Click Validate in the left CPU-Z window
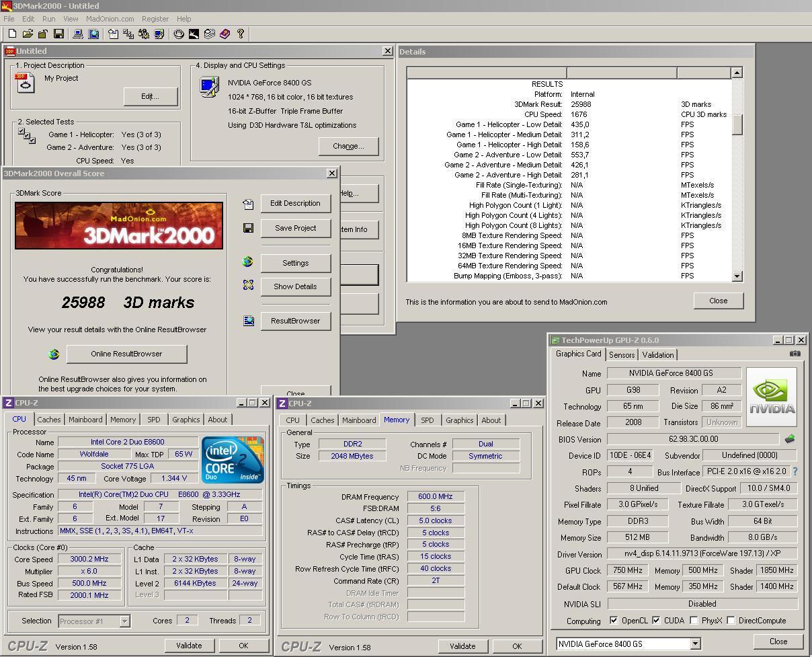Viewport: 812px width, 657px height. [189, 646]
